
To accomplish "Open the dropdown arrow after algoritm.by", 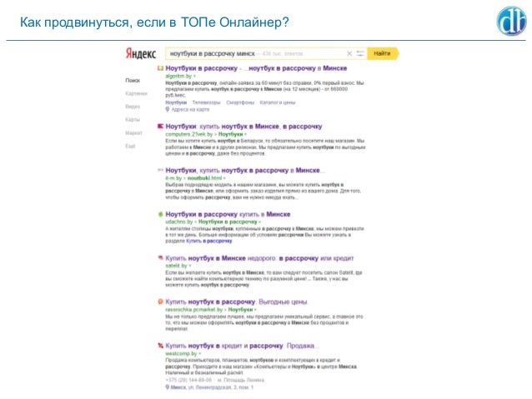I will (194, 77).
